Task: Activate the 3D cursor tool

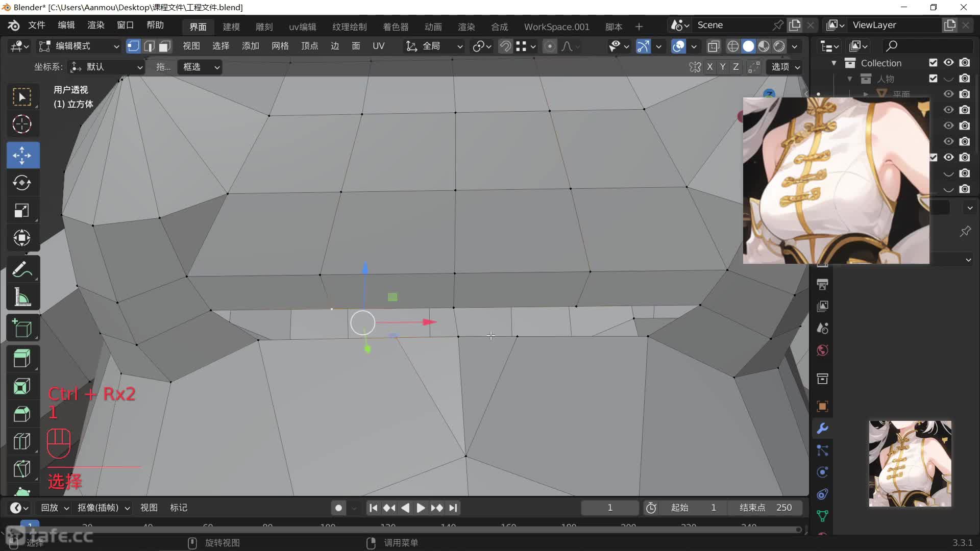Action: click(x=22, y=124)
